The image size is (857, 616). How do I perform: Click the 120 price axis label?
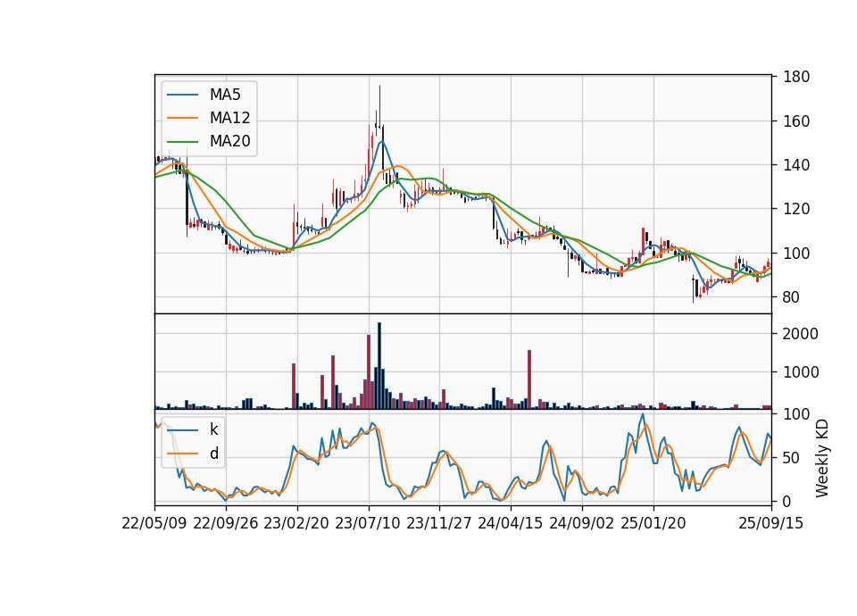click(x=796, y=209)
